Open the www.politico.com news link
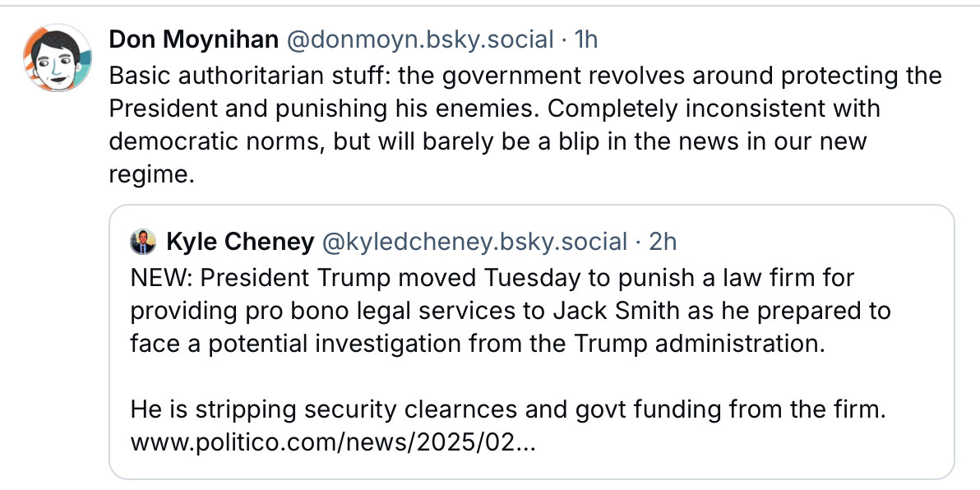 point(333,443)
